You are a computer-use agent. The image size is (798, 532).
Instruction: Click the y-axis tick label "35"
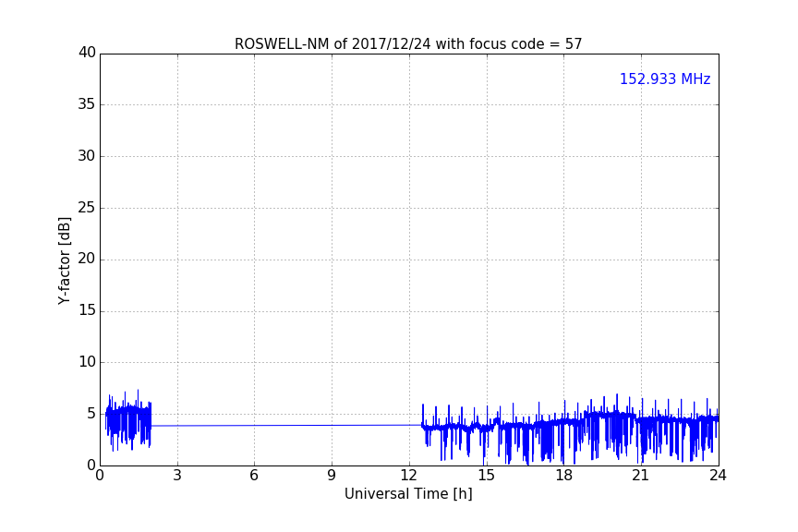point(87,104)
